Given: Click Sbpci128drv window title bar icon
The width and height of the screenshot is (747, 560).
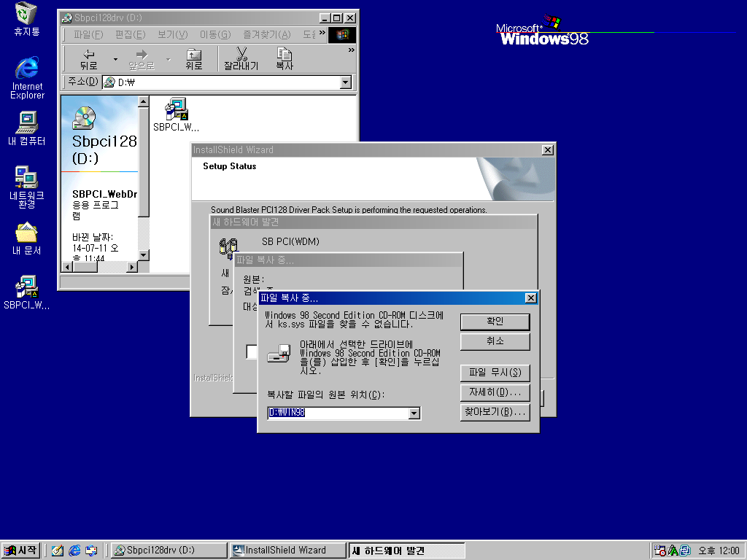Looking at the screenshot, I should 67,18.
